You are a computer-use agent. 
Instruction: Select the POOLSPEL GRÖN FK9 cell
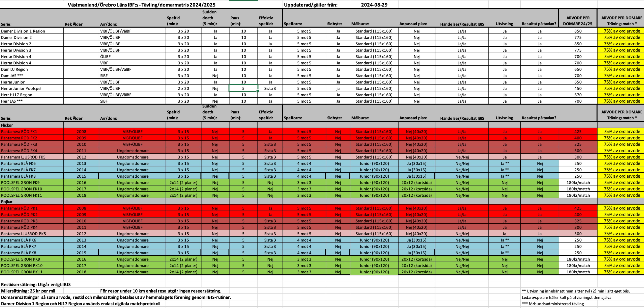coord(20,182)
